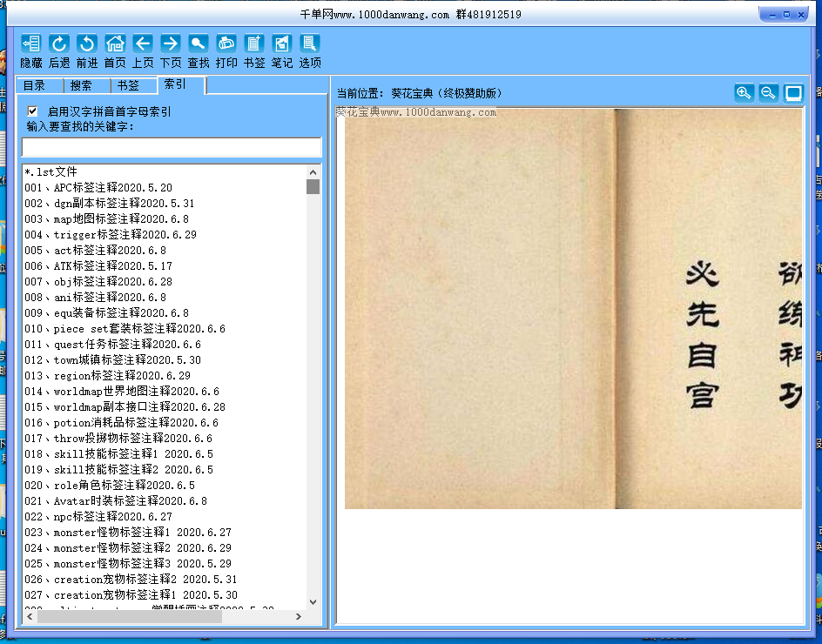This screenshot has height=644, width=822.
Task: Open 003、map地图标签注释2020.6.8
Action: (106, 219)
